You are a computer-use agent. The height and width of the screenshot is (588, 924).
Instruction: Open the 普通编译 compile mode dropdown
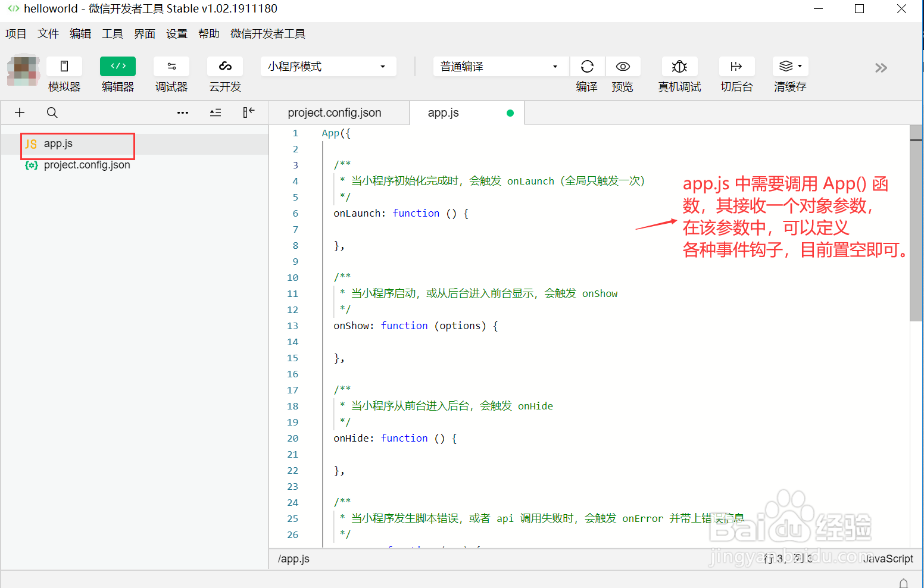(x=501, y=67)
